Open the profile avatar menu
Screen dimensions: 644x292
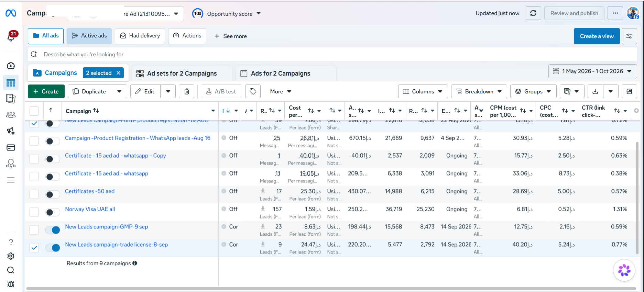tap(633, 13)
